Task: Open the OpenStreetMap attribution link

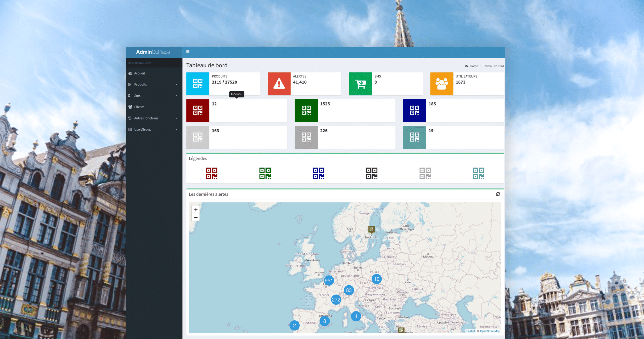Action: pos(490,331)
